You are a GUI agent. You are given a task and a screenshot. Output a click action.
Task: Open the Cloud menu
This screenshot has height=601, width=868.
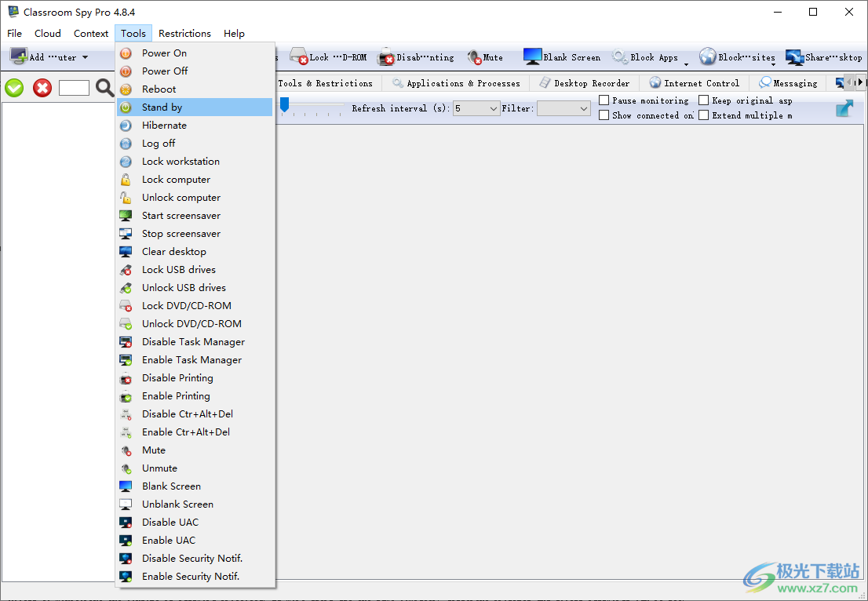[48, 33]
